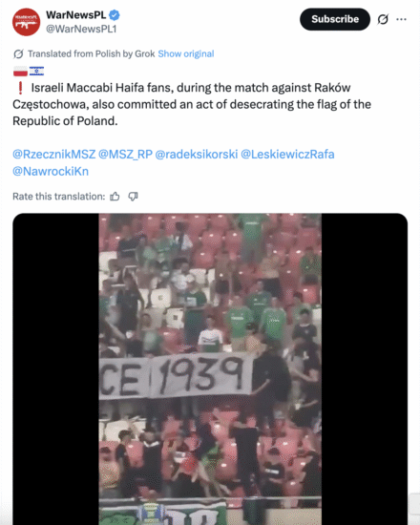Click the Polish flag emoji
Screen dimensions: 420x525
pyautogui.click(x=20, y=72)
